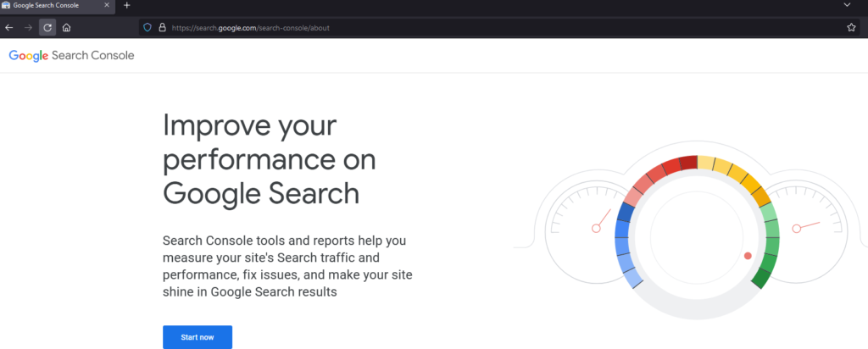The image size is (868, 349).
Task: Click the Google Search Console logo
Action: [x=71, y=55]
